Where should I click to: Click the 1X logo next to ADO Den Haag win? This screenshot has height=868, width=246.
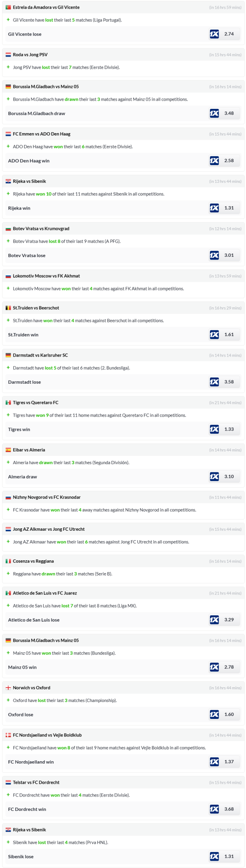pos(214,161)
